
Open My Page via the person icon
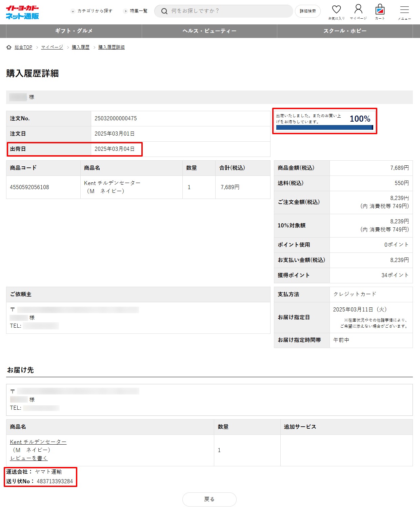coord(358,9)
